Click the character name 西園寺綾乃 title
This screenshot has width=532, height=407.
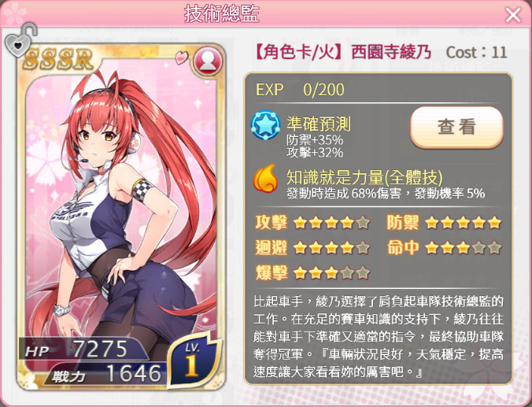pyautogui.click(x=391, y=53)
